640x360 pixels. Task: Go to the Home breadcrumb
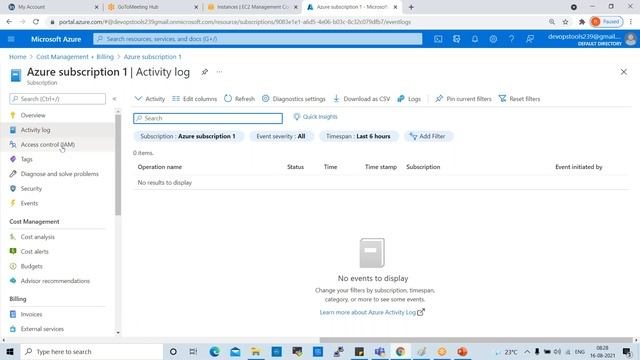coord(18,57)
